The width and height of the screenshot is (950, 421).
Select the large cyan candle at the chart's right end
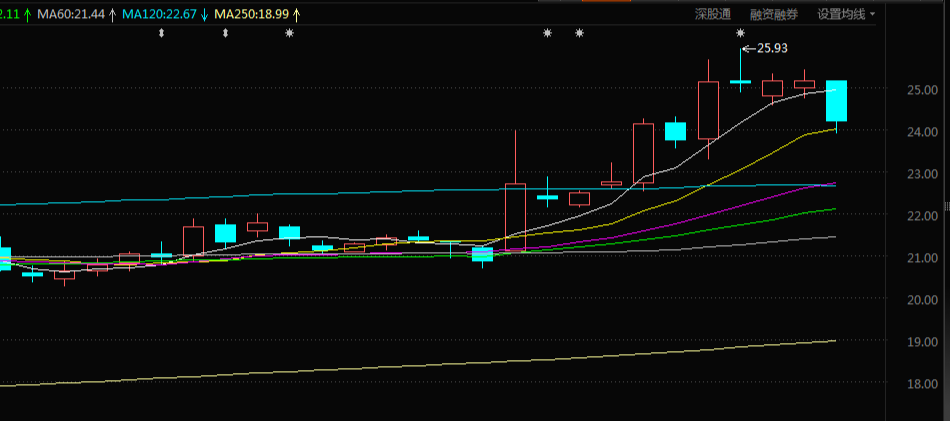pos(837,101)
